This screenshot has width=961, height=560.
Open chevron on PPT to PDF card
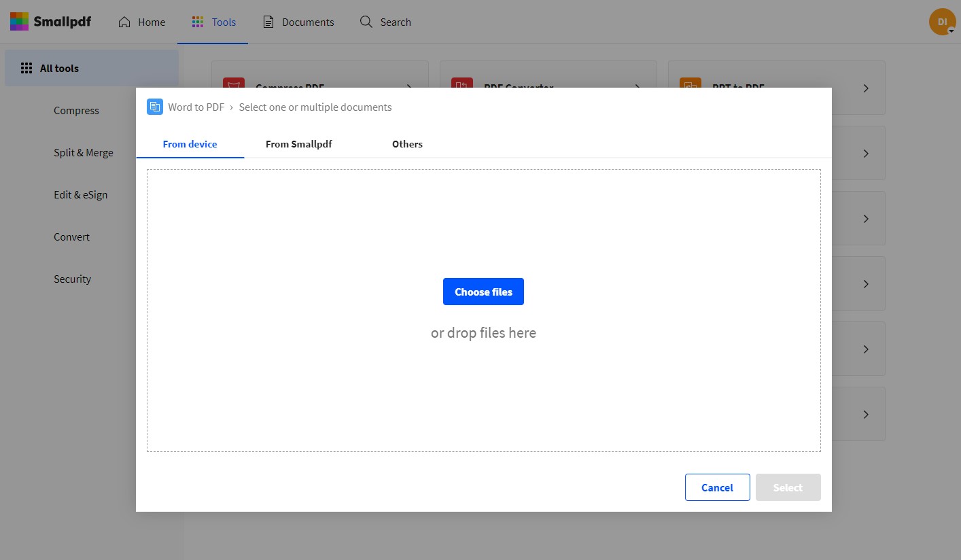click(x=866, y=88)
